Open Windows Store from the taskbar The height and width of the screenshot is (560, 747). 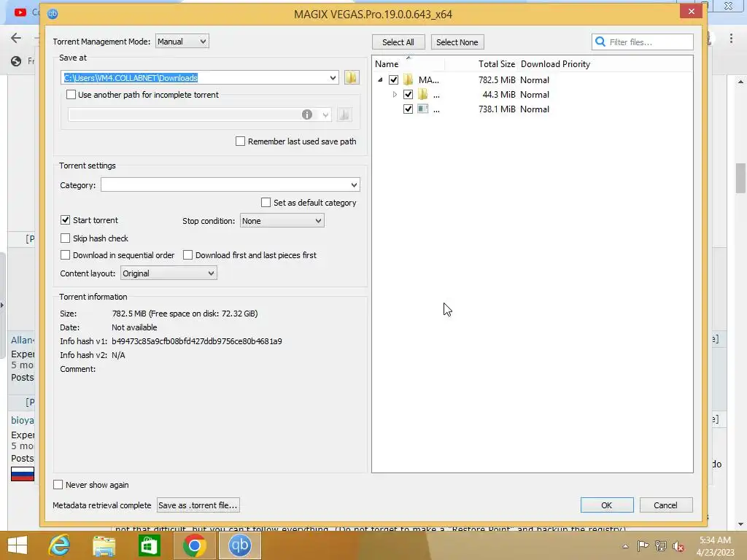(x=149, y=545)
